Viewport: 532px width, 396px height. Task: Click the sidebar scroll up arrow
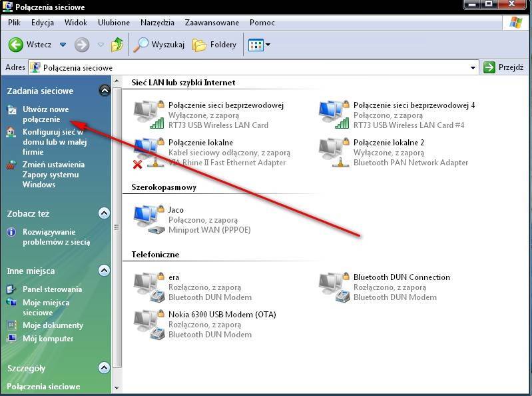tap(117, 81)
